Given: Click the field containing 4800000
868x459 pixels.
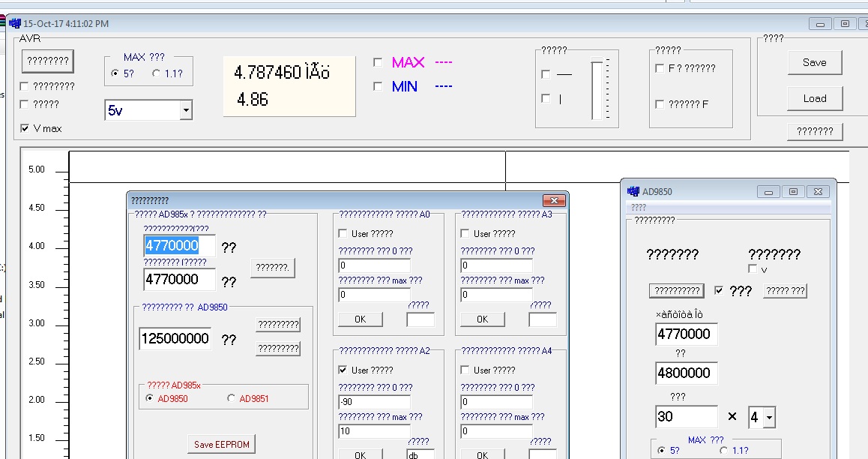Looking at the screenshot, I should (686, 373).
